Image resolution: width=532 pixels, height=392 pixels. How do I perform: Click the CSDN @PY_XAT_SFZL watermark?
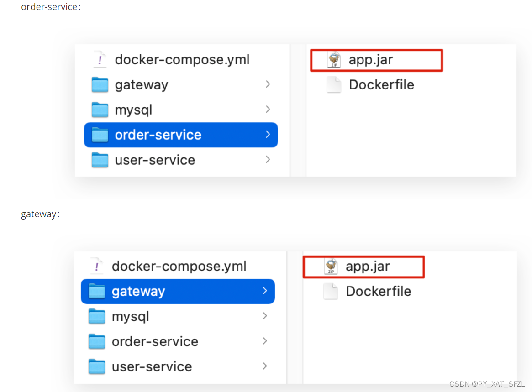(x=487, y=384)
